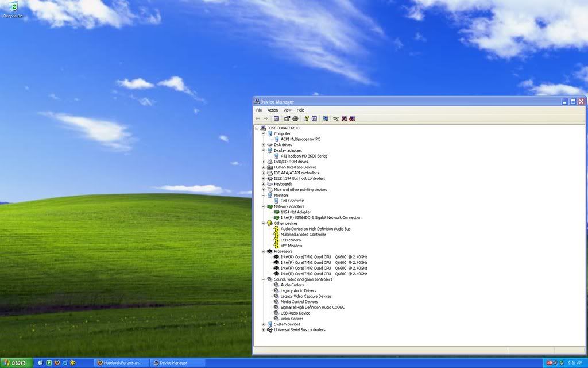Expand Universal Serial Bus controllers

(x=263, y=330)
